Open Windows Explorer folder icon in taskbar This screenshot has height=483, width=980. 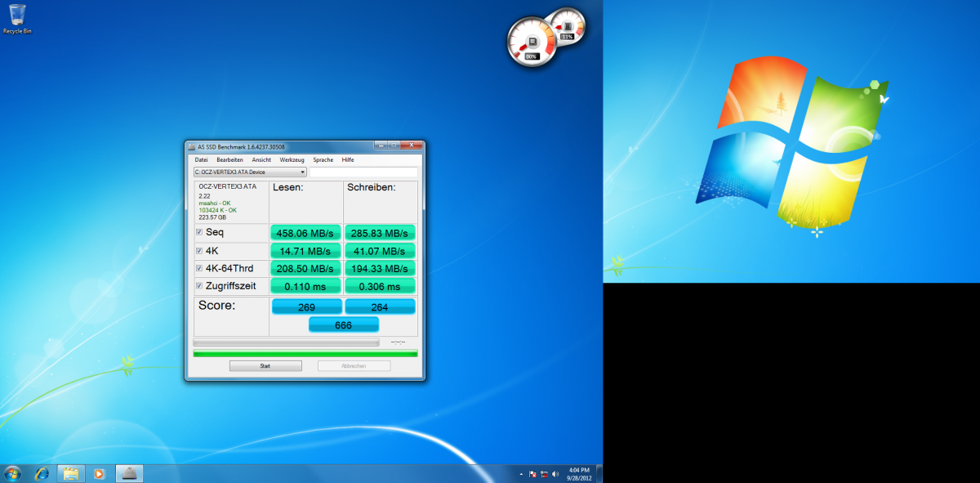(x=71, y=473)
